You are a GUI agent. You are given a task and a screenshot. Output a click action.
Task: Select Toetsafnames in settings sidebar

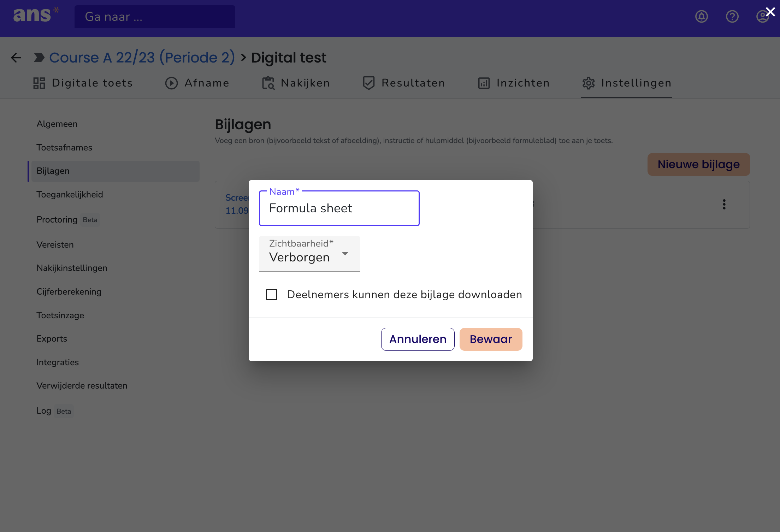click(x=64, y=148)
